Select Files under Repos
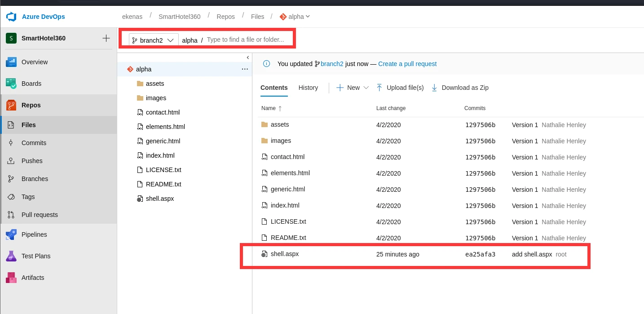The image size is (644, 314). 58,125
